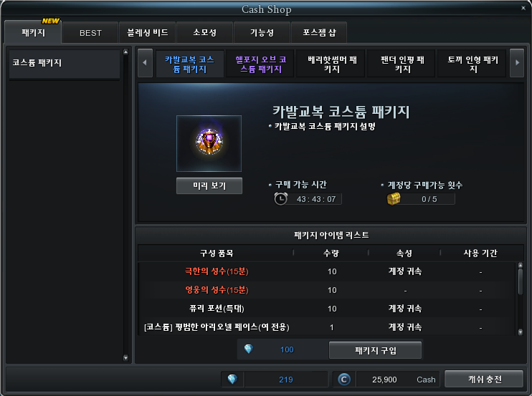532x396 pixels.
Task: Click the clock icon beside purchase time
Action: (x=280, y=198)
